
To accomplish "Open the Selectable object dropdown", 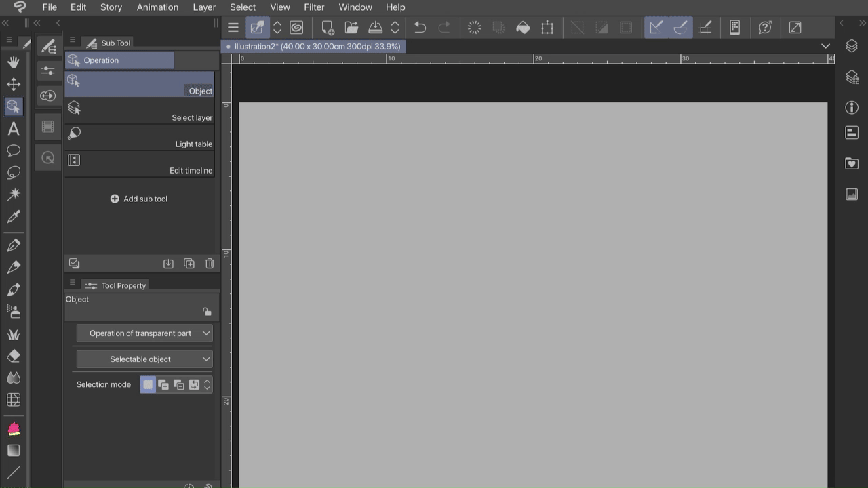I will click(x=144, y=359).
